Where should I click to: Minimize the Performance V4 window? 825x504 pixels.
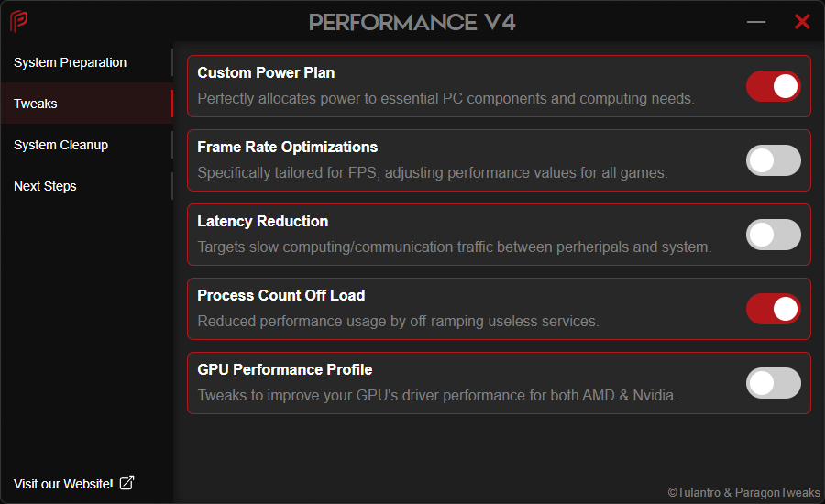pos(756,22)
